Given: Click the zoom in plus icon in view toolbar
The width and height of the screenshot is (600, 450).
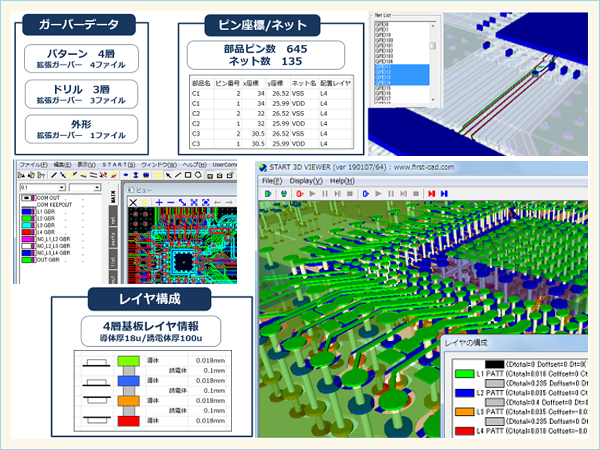Looking at the screenshot, I should point(160,201).
